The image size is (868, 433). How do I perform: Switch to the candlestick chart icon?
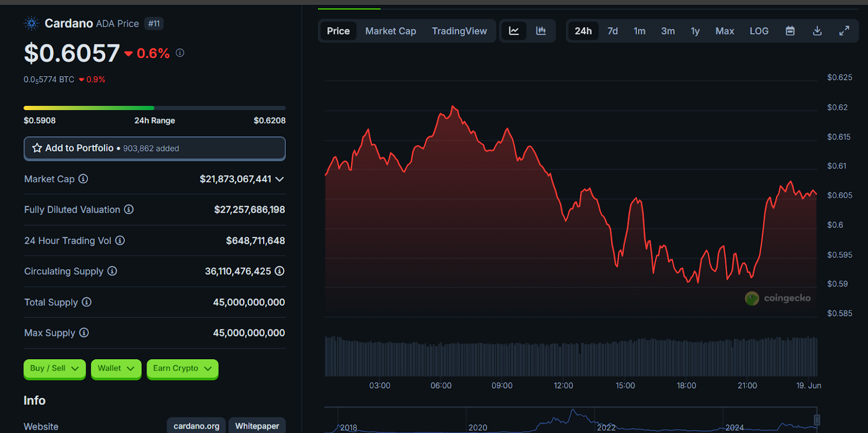click(x=541, y=31)
